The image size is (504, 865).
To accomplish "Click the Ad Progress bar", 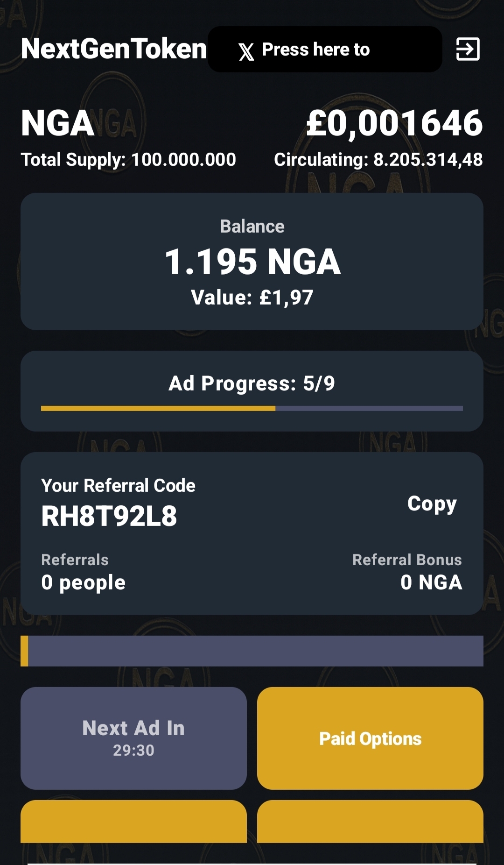I will click(x=252, y=408).
